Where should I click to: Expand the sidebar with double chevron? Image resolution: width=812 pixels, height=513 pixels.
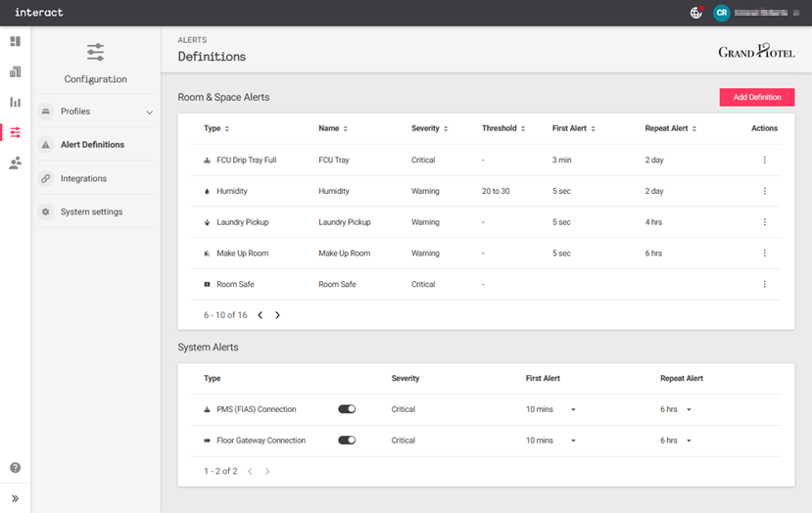pyautogui.click(x=15, y=498)
